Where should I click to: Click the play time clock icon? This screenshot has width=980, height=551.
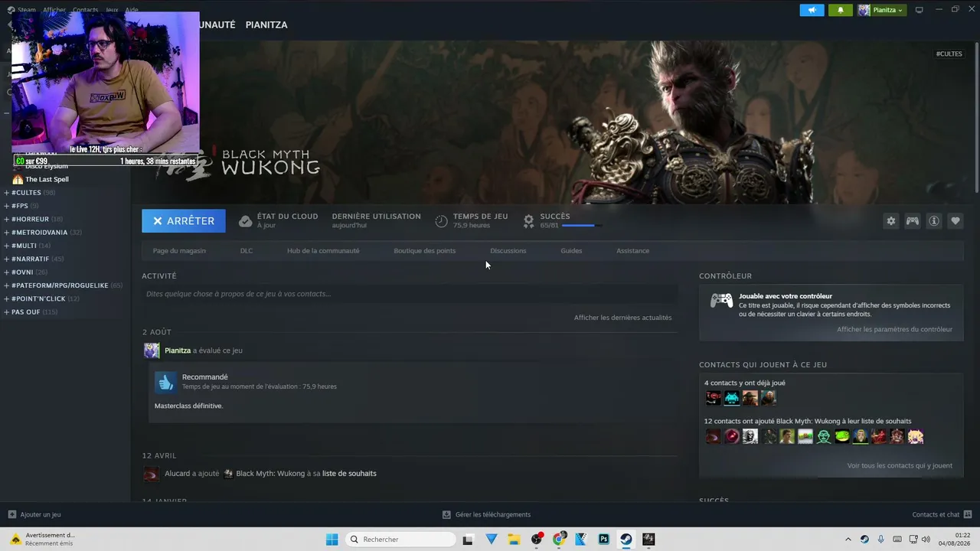point(441,221)
